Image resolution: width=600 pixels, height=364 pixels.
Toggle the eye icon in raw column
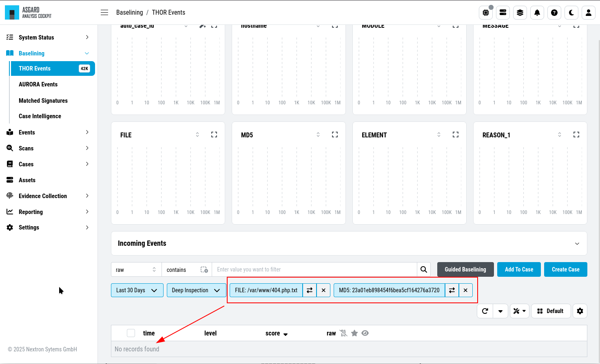(365, 333)
